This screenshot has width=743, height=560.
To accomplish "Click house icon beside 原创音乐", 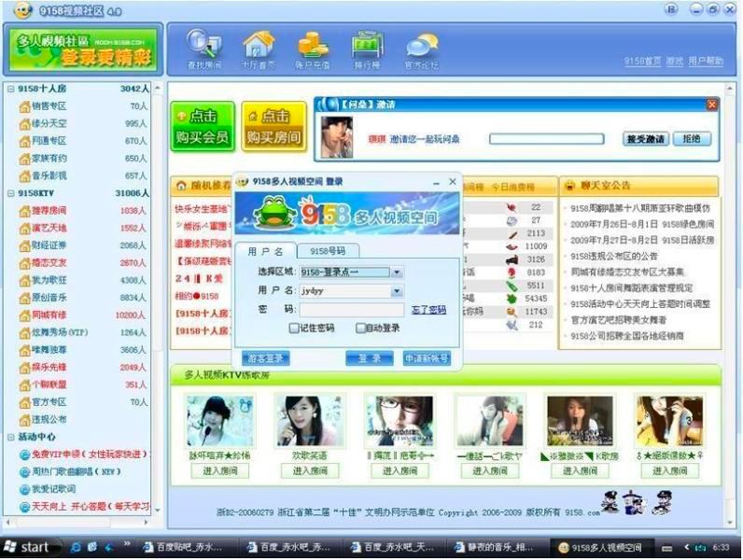I will pos(24,298).
